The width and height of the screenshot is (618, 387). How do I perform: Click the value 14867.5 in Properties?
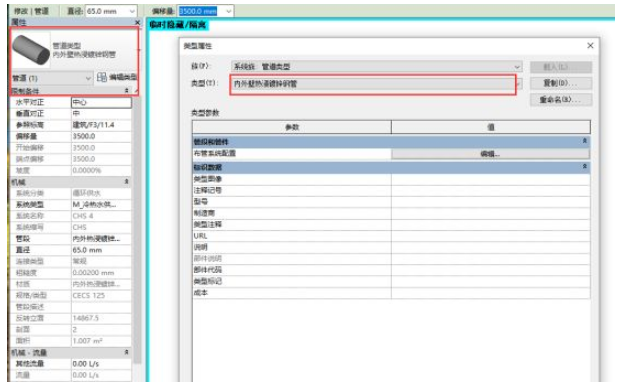tap(101, 318)
